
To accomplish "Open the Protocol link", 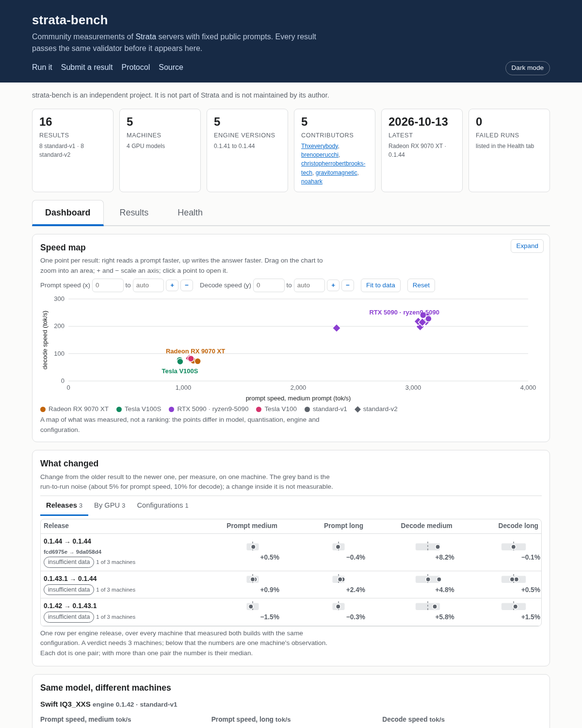I will (136, 67).
